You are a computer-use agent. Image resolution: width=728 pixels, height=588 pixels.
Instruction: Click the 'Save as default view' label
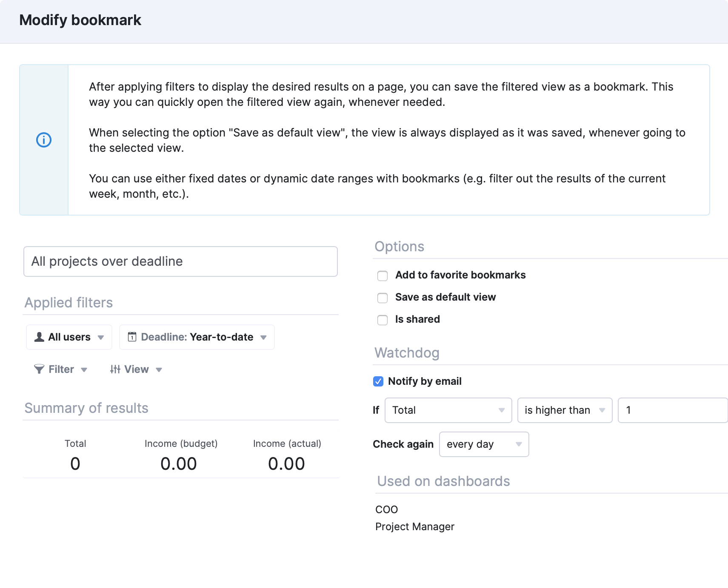tap(445, 297)
